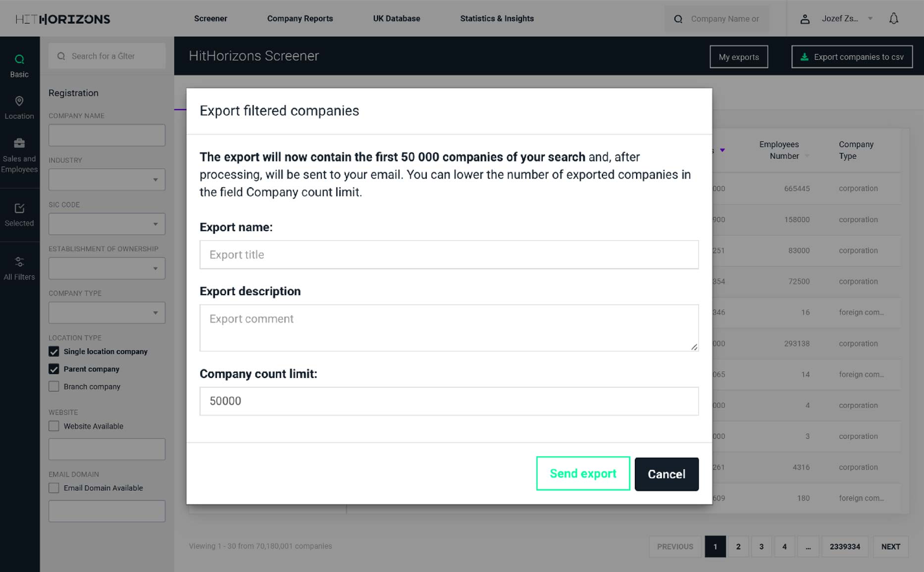Go to page 3
This screenshot has height=572, width=924.
point(762,547)
